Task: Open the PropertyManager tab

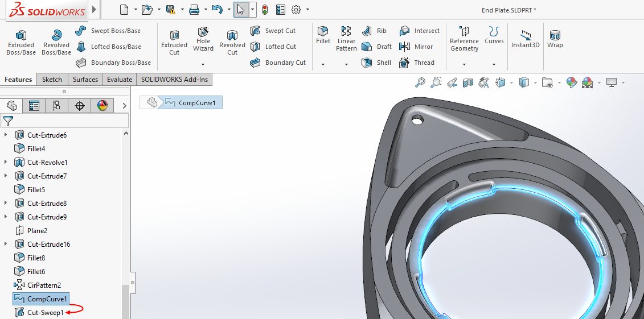Action: point(34,106)
